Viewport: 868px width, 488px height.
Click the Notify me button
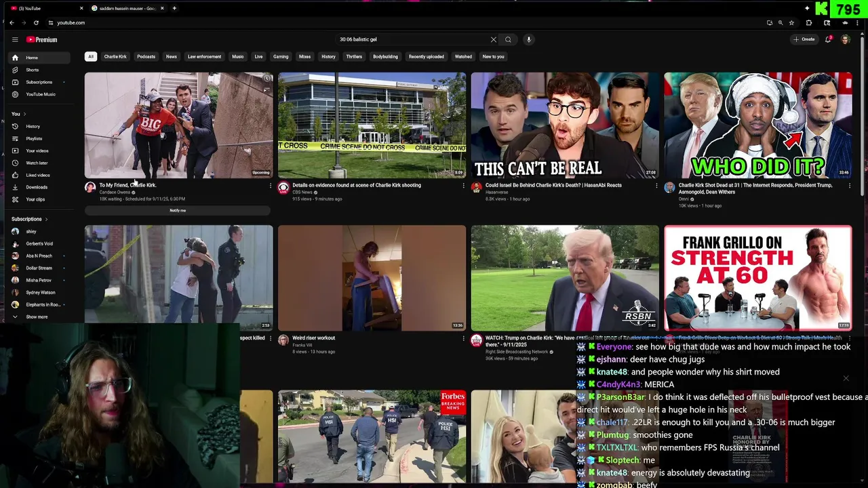point(178,211)
